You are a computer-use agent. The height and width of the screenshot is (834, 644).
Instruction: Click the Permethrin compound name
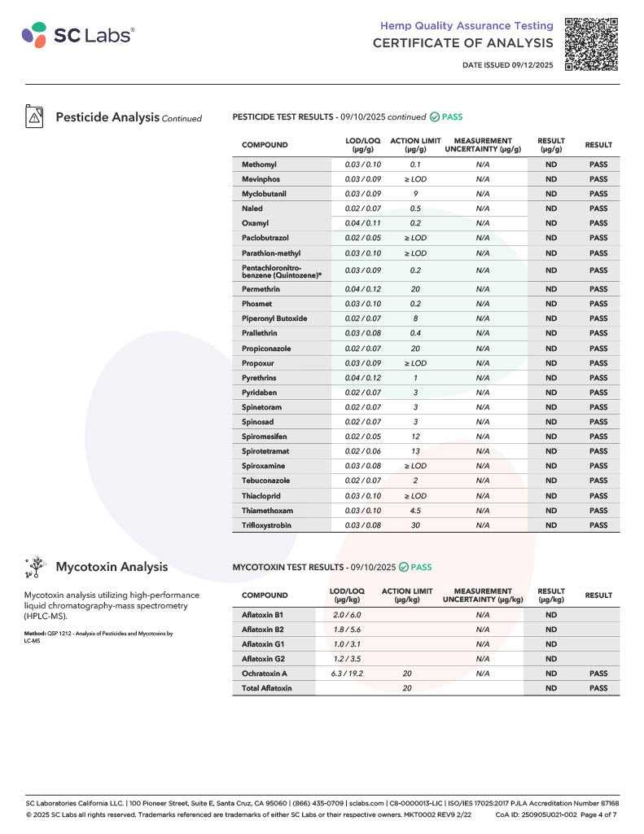coord(260,289)
